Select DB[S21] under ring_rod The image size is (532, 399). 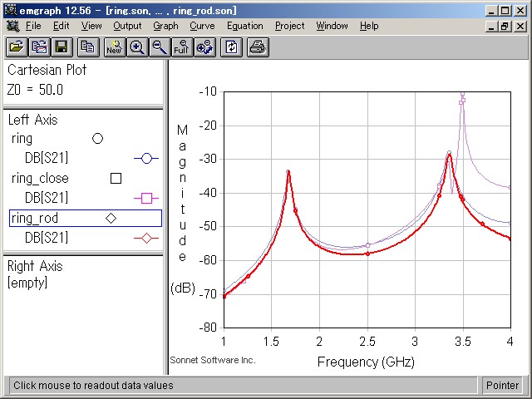[47, 238]
